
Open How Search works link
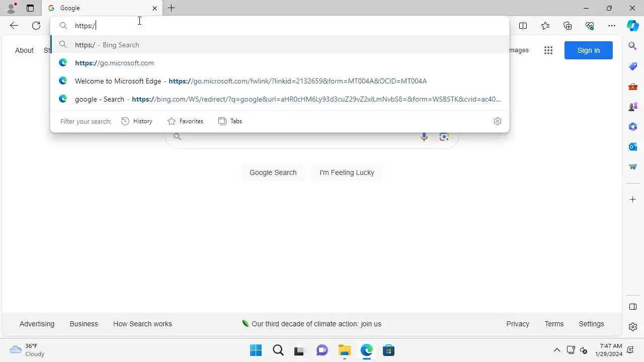click(142, 324)
